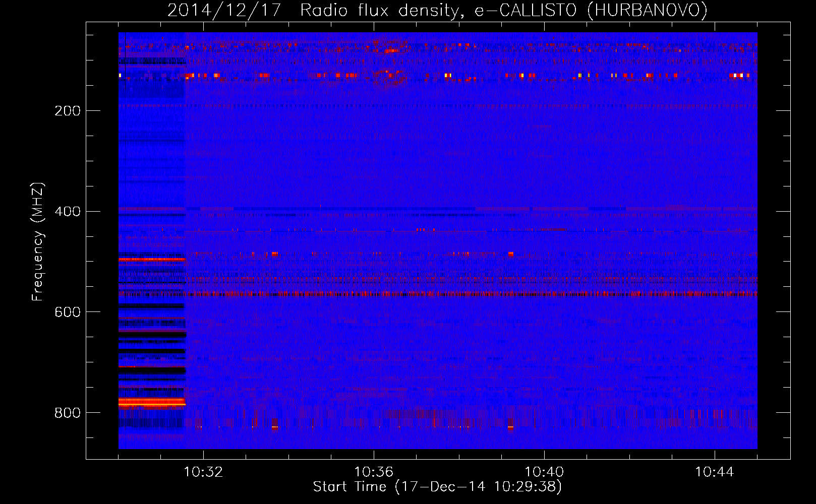Select the frequency axis label 200

coord(68,111)
